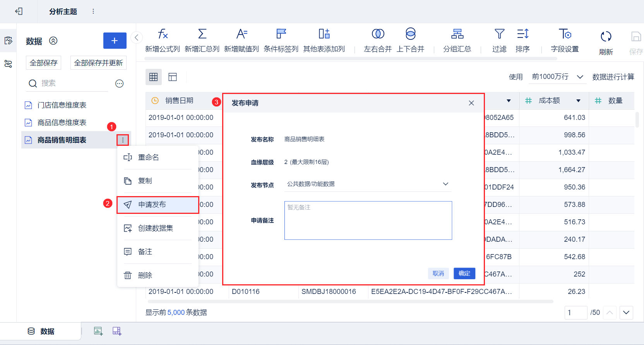Click 新增赋值列 toolbar icon
Viewport: 644px width, 345px height.
[x=241, y=40]
